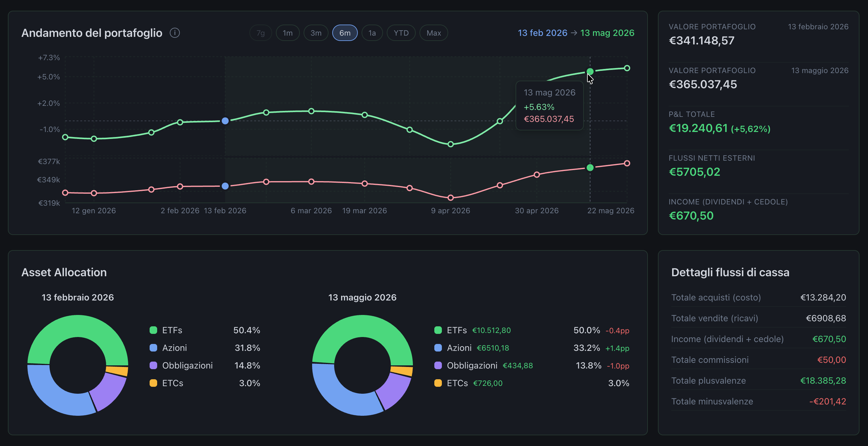Click the orange ETCs swatch in May legend
Image resolution: width=868 pixels, height=446 pixels.
point(438,383)
